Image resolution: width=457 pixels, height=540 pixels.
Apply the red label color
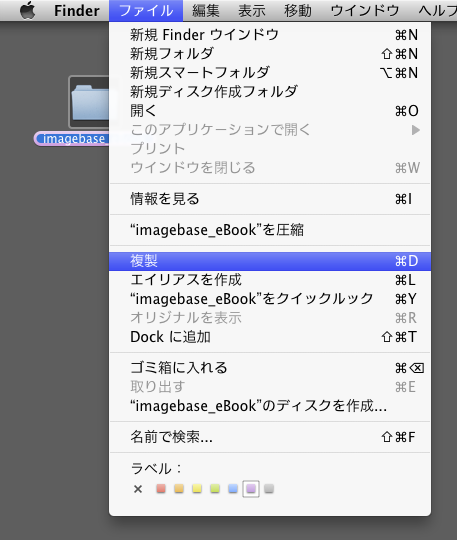161,488
